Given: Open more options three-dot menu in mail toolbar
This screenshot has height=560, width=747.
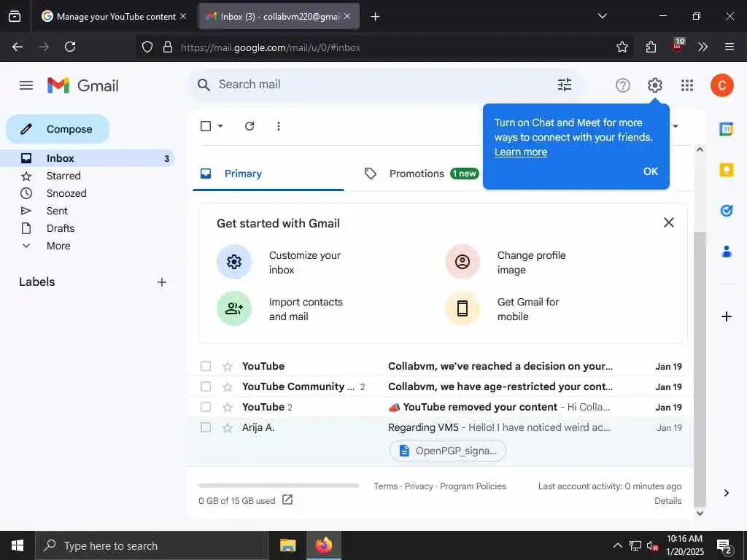Looking at the screenshot, I should pyautogui.click(x=278, y=126).
